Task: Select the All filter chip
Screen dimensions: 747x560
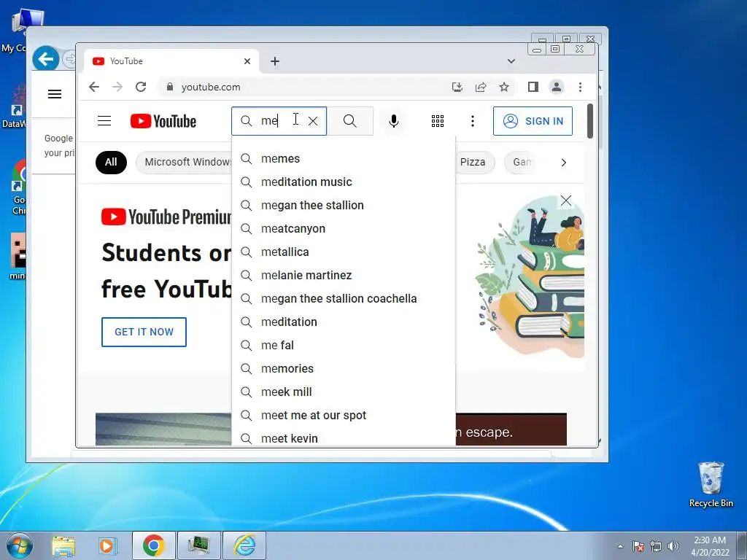Action: pos(111,162)
